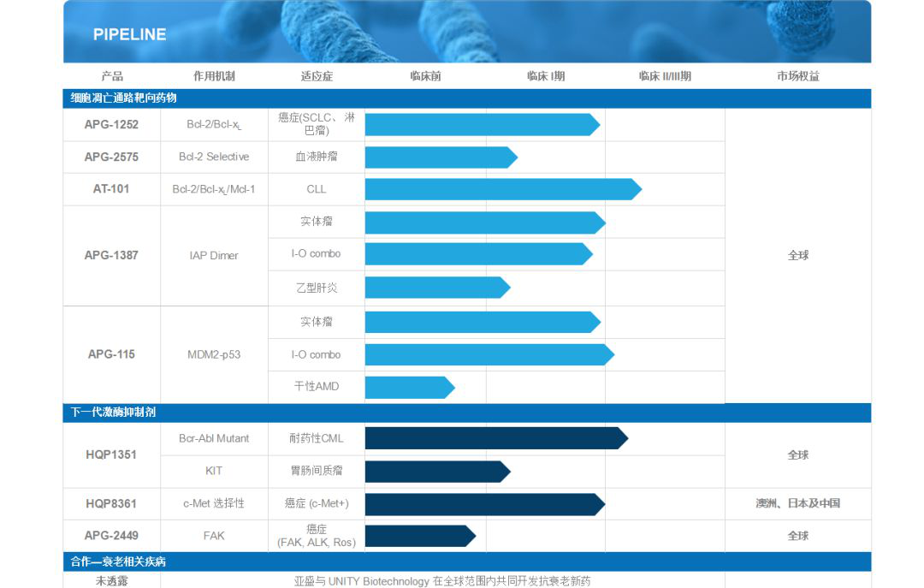The image size is (924, 588).
Task: Select the APG-2449 product cell
Action: pos(111,536)
